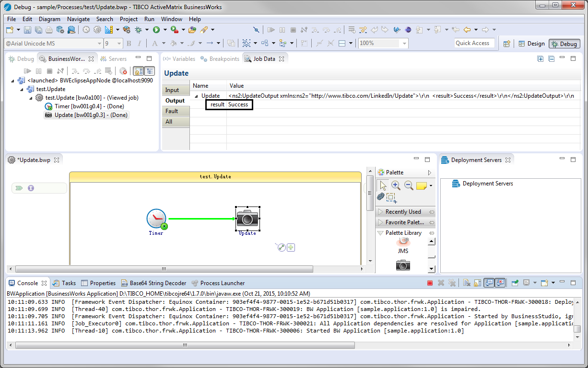The image size is (588, 368).
Task: Collapse the test.Update tree node
Action: tap(22, 89)
